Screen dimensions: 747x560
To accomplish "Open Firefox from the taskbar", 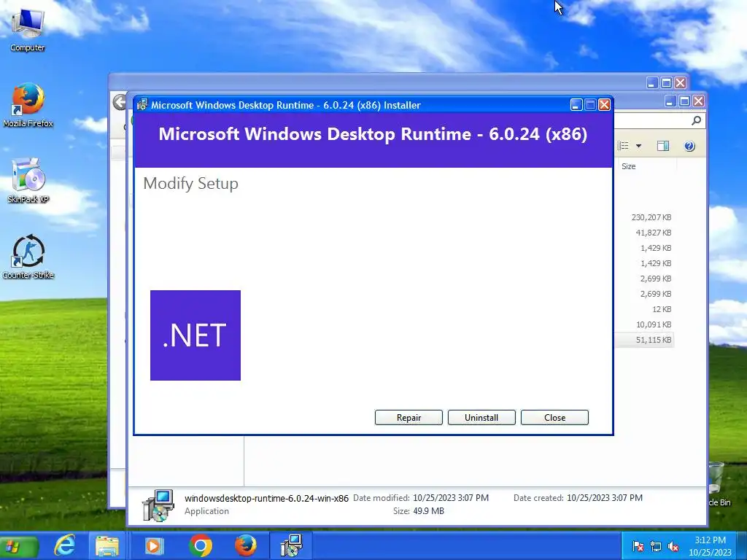I will [246, 545].
